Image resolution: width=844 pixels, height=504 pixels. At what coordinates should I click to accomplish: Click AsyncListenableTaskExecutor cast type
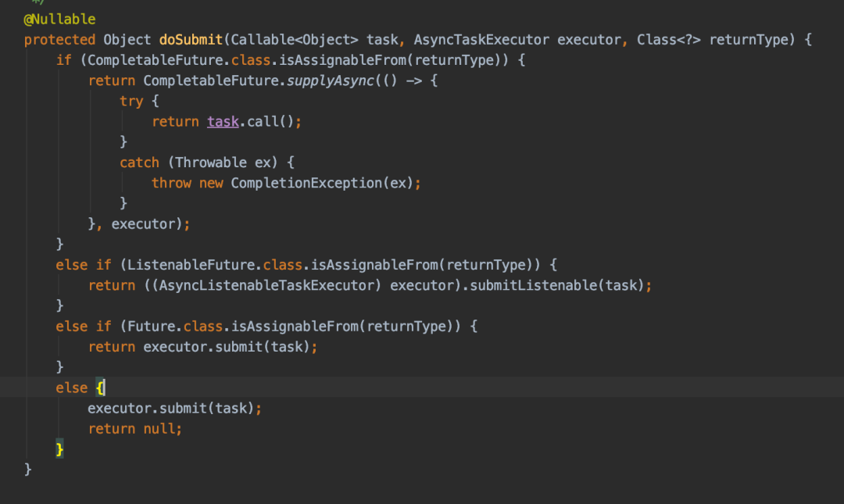266,285
